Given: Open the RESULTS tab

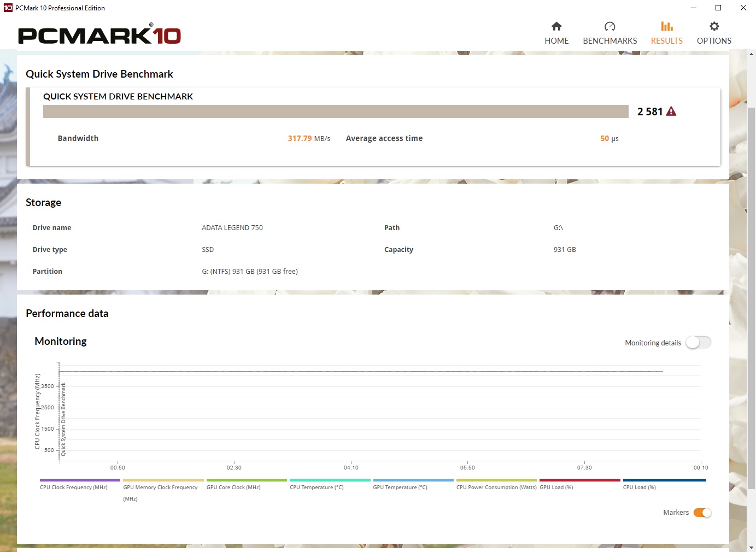Looking at the screenshot, I should (667, 33).
